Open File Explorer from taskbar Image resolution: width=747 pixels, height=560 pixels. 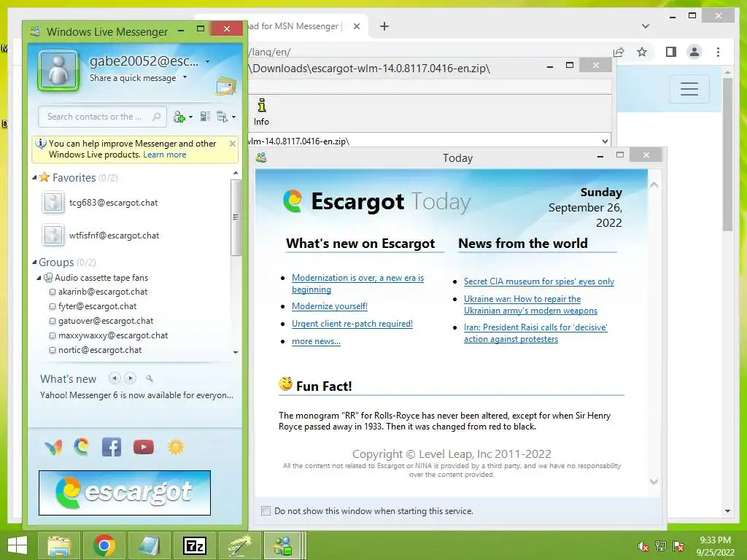(58, 545)
